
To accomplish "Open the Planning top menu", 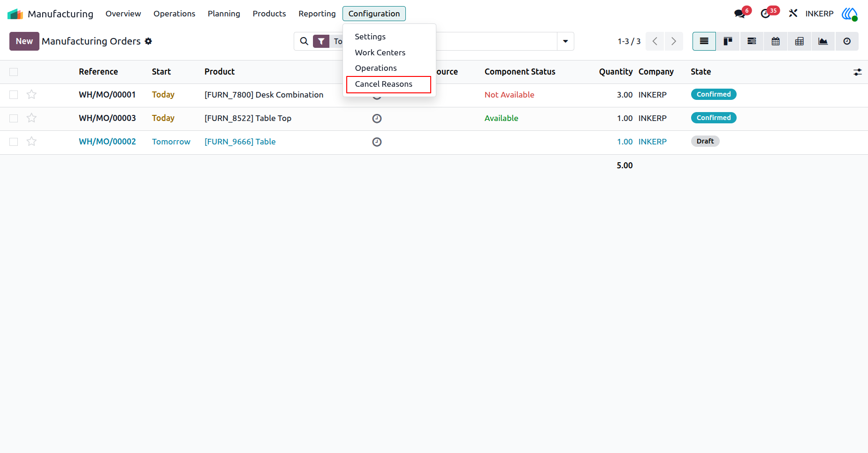I will click(x=224, y=14).
